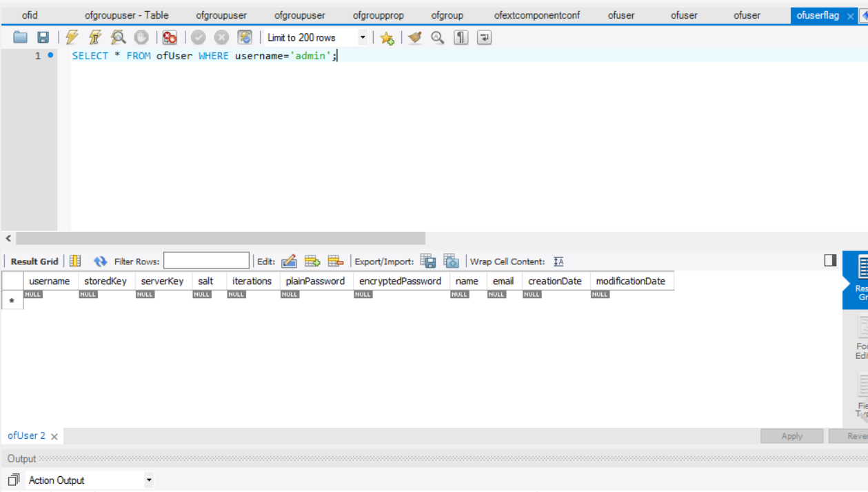Image resolution: width=868 pixels, height=492 pixels.
Task: Click the creationDate column header
Action: click(x=555, y=281)
